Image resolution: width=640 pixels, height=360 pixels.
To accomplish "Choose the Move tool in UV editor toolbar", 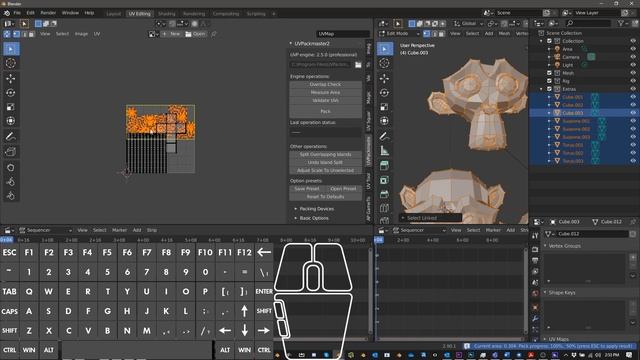I will (11, 78).
